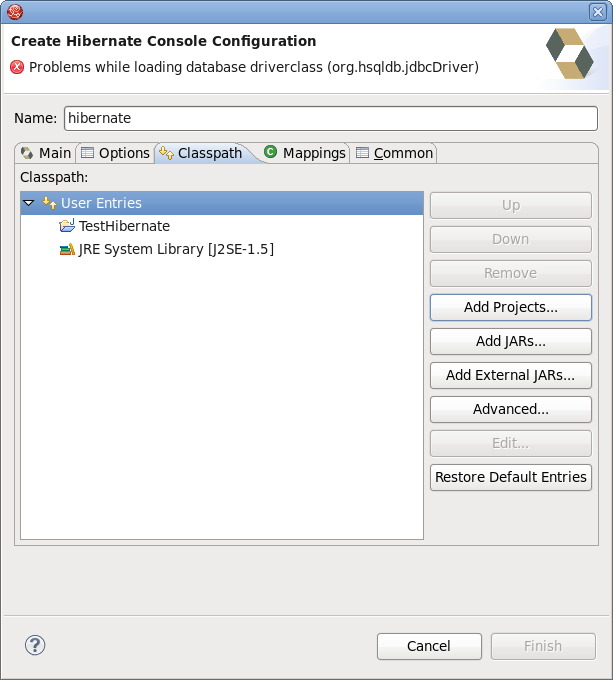Viewport: 613px width, 680px height.
Task: Click the Hibernate logo in dialog header
Action: [x=570, y=53]
